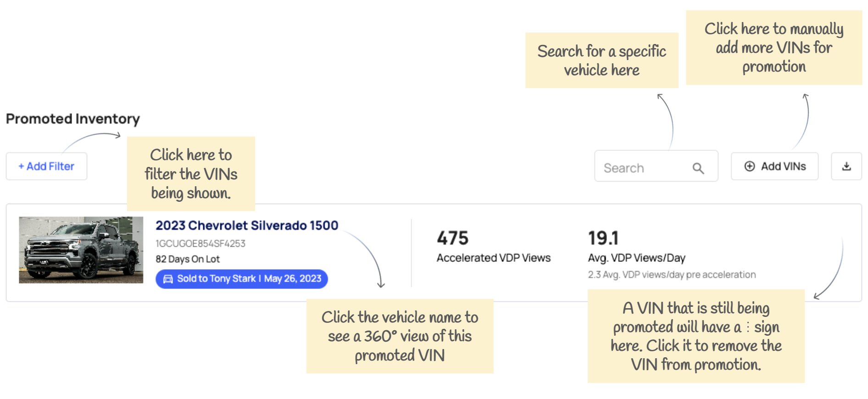Click the note about removing a VIN from promotion
This screenshot has width=868, height=399.
click(696, 336)
